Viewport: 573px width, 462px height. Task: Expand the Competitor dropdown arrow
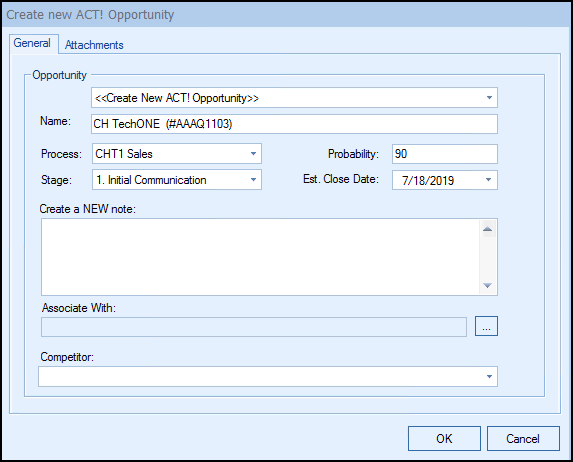[489, 376]
